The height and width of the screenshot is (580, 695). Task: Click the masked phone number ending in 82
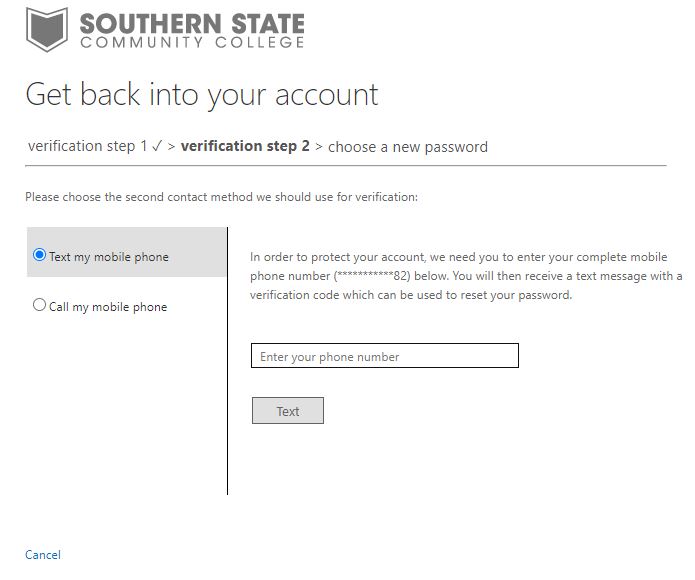[x=372, y=276]
